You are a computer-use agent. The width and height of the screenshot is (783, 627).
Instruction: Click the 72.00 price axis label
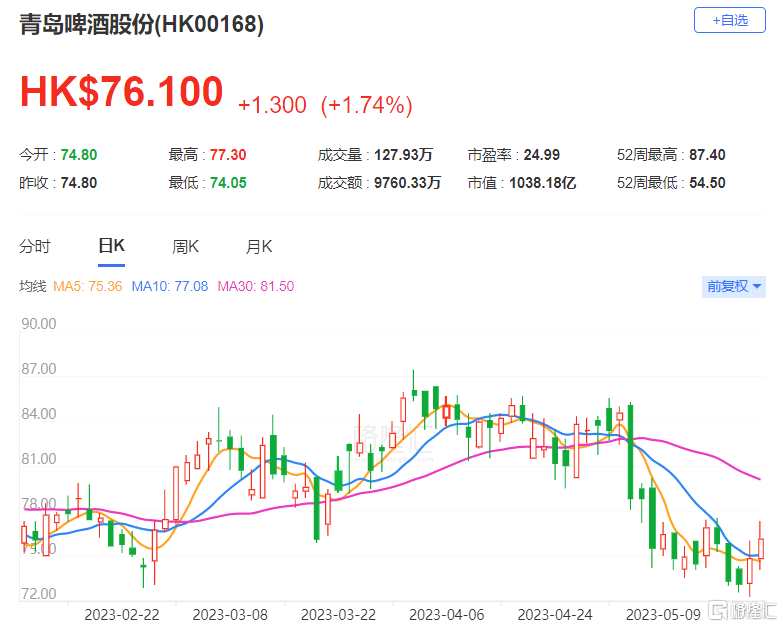coord(38,594)
